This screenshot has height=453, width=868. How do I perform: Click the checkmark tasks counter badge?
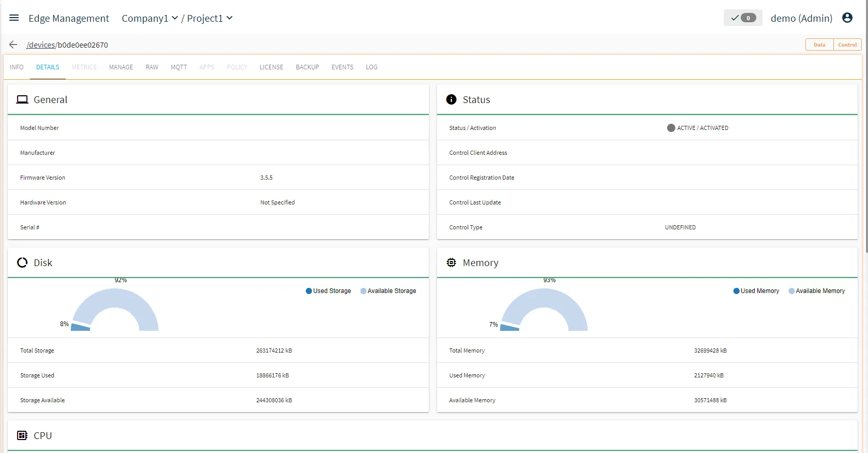pyautogui.click(x=743, y=18)
